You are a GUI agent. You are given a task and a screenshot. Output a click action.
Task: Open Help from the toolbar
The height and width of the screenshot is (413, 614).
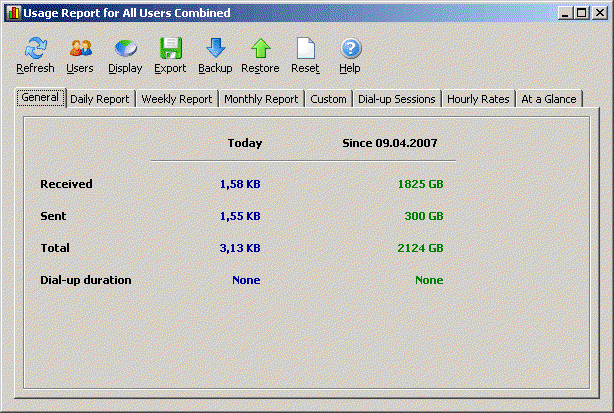pos(350,49)
